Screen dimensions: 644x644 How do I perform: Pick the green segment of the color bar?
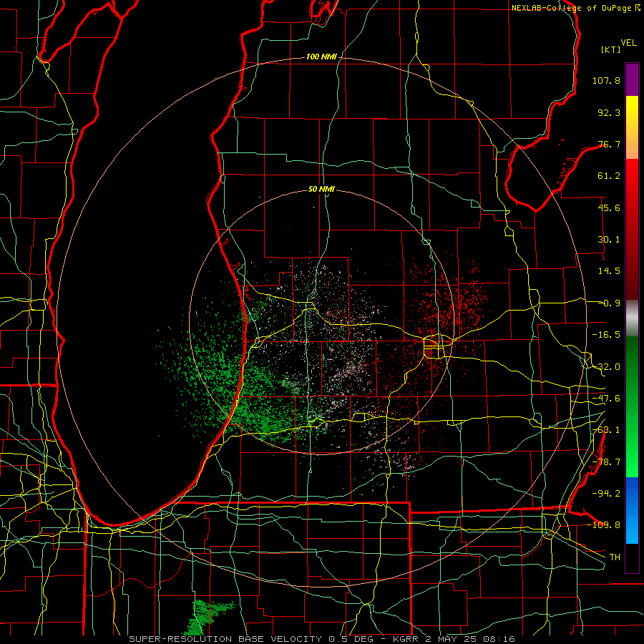click(632, 406)
